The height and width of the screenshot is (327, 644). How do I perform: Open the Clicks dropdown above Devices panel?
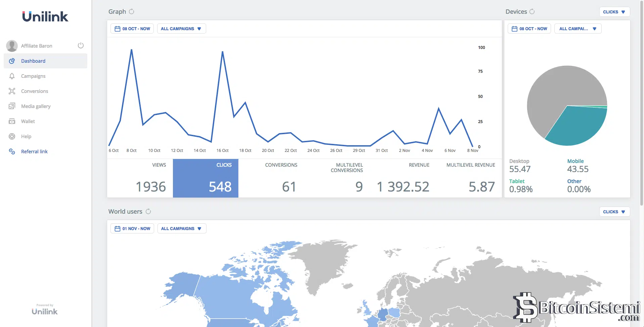(x=614, y=12)
